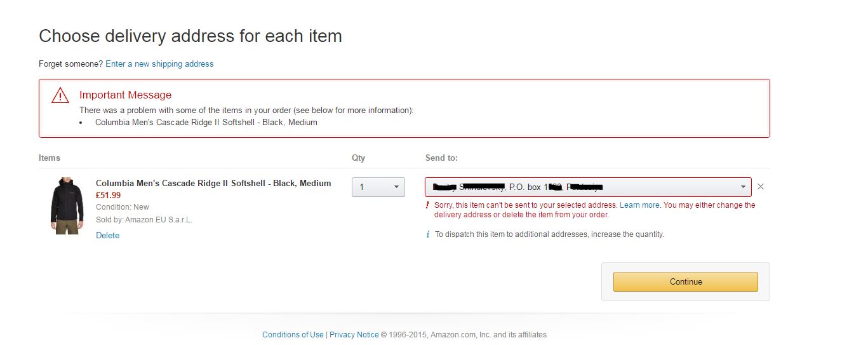Click the £51.99 price text
Viewport: 868px width, 345px height.
[108, 196]
